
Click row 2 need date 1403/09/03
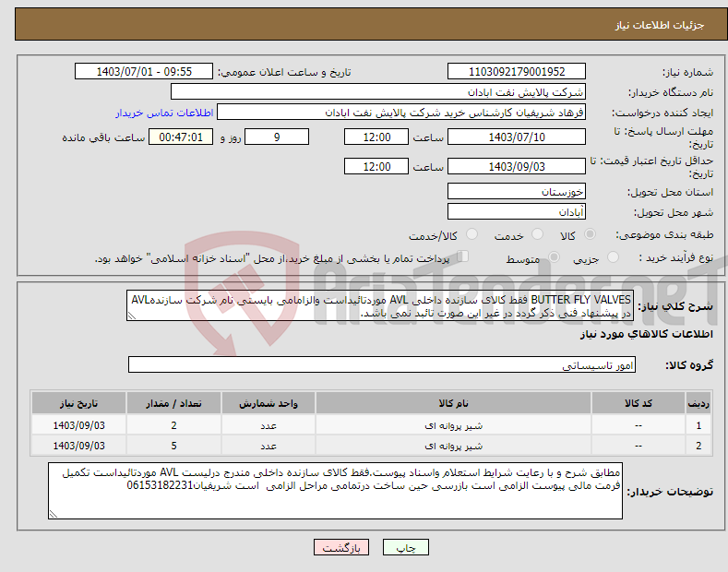pyautogui.click(x=79, y=446)
